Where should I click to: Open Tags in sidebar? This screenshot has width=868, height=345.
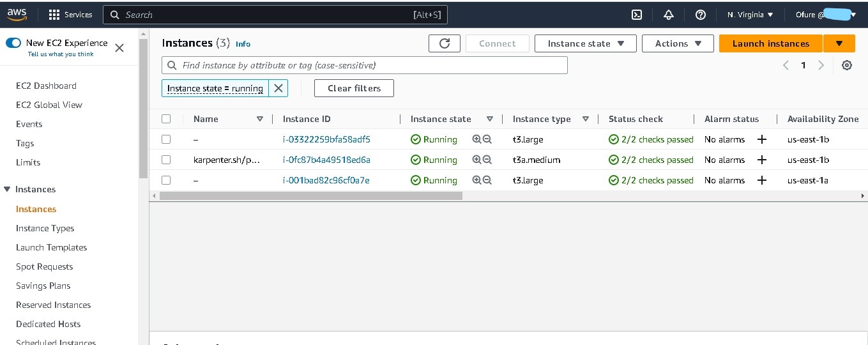coord(25,143)
